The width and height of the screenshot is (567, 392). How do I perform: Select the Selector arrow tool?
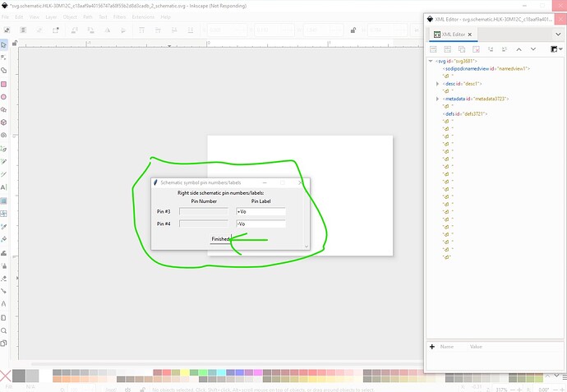[x=3, y=45]
